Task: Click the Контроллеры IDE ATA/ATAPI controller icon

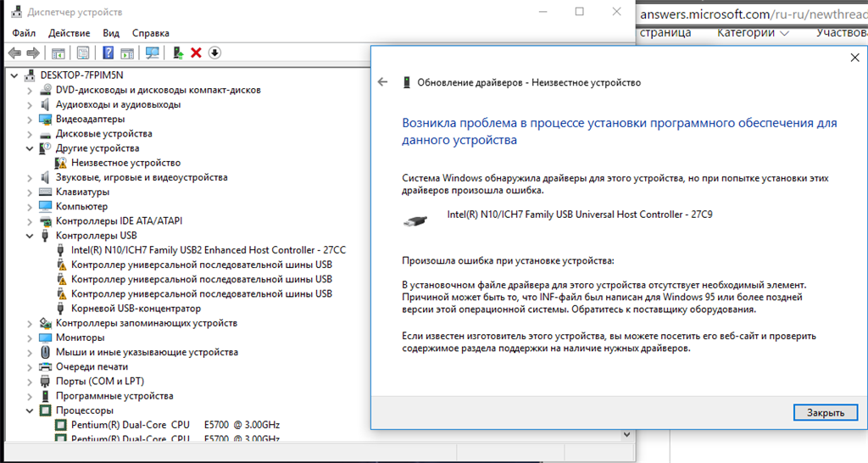Action: pyautogui.click(x=46, y=221)
